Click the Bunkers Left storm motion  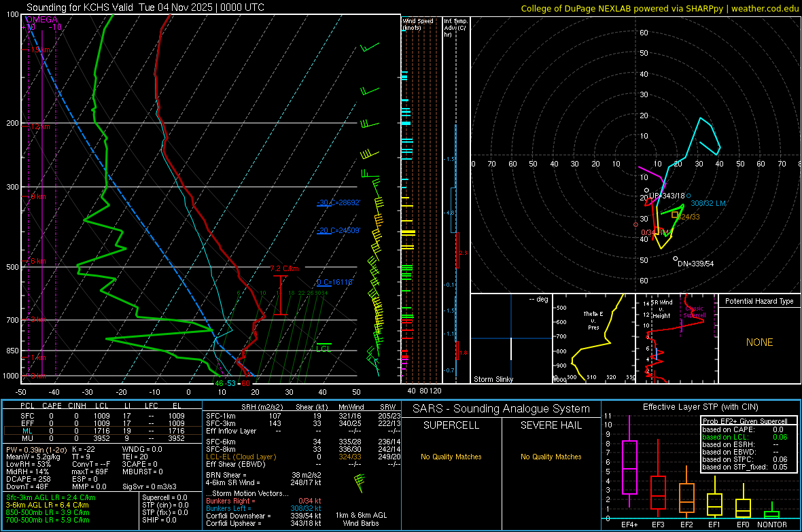[x=264, y=508]
